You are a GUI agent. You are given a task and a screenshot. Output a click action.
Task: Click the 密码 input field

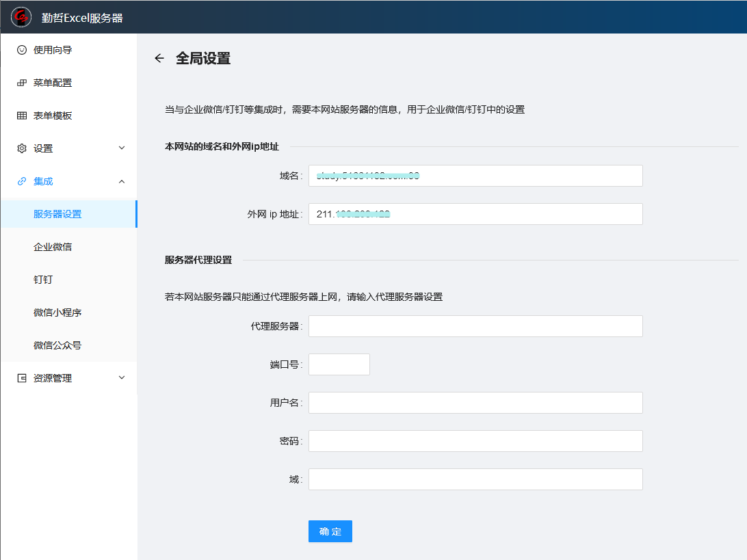point(475,441)
